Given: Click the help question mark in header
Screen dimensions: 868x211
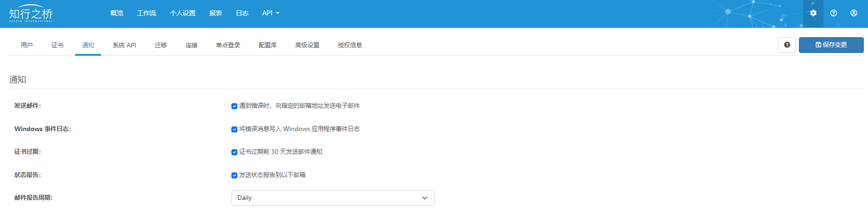Looking at the screenshot, I should point(833,13).
